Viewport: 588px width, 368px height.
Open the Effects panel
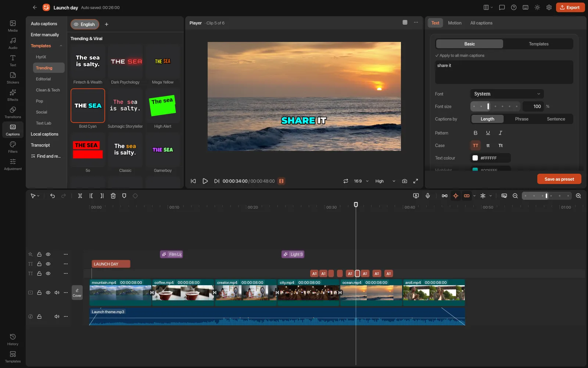(x=13, y=95)
